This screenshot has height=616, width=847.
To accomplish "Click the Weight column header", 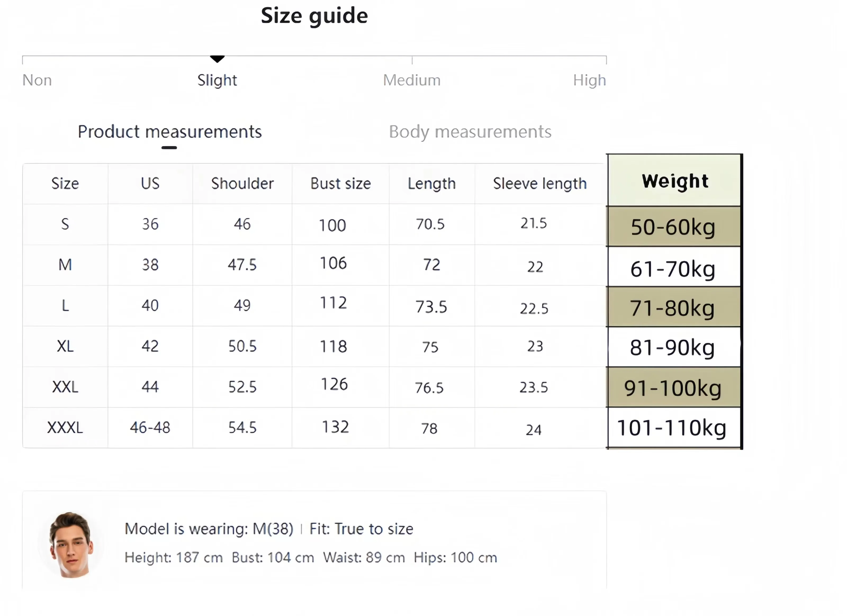I will [674, 181].
